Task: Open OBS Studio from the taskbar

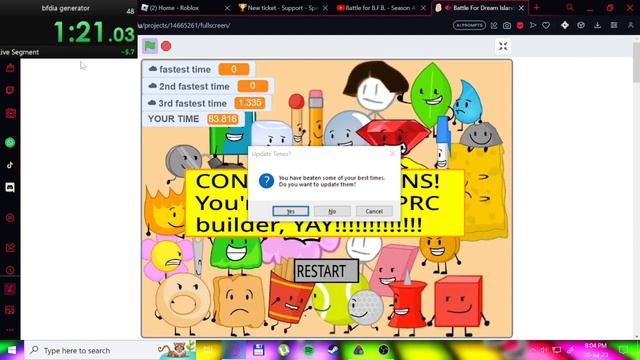Action: [384, 350]
